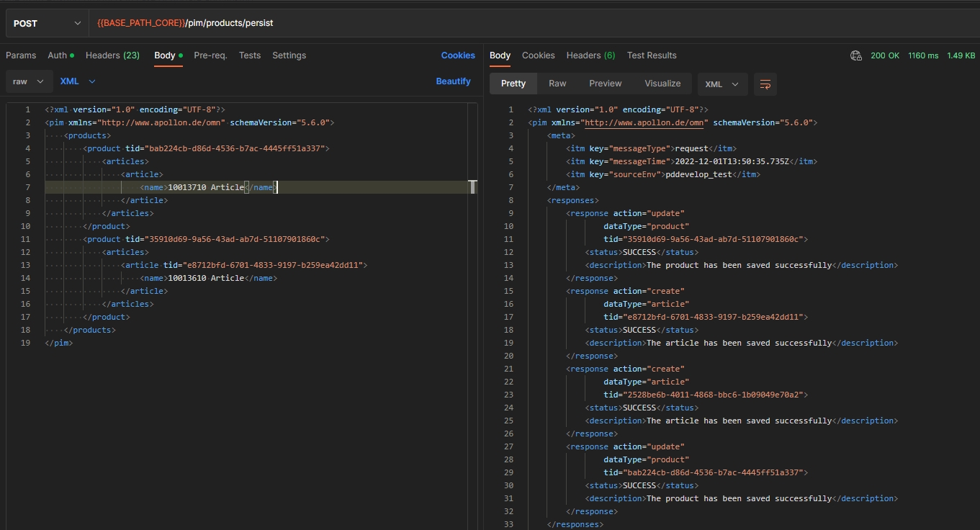The width and height of the screenshot is (980, 530).
Task: Expand the raw body type dropdown
Action: coord(29,81)
